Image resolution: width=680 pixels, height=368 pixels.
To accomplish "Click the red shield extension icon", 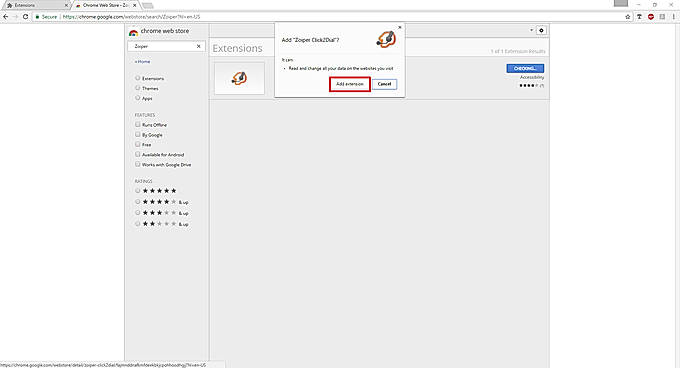I will pos(651,16).
